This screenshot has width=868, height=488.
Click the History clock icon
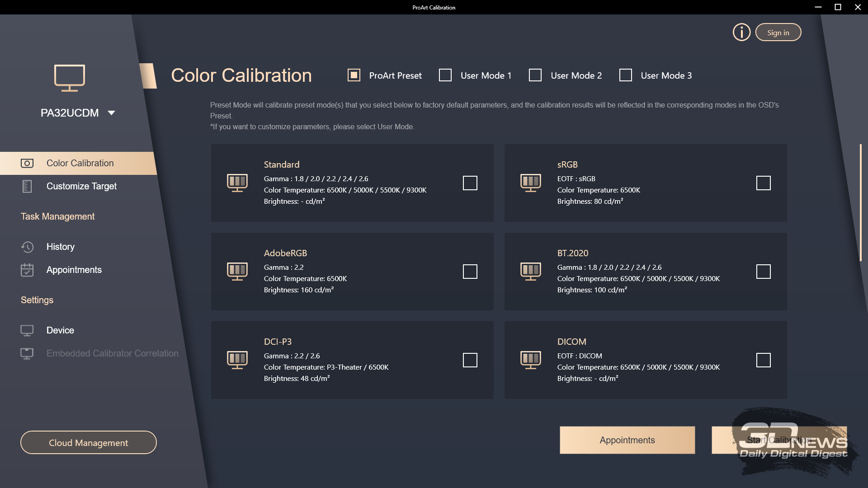pyautogui.click(x=27, y=247)
